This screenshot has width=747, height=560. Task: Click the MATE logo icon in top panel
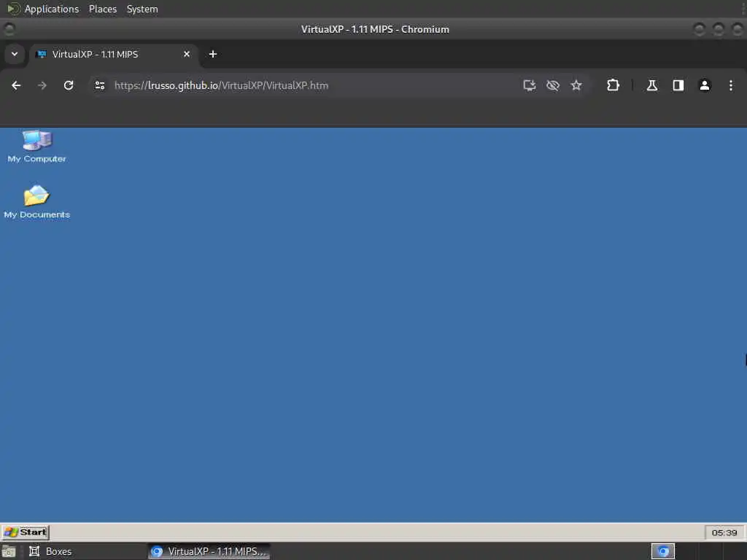13,9
